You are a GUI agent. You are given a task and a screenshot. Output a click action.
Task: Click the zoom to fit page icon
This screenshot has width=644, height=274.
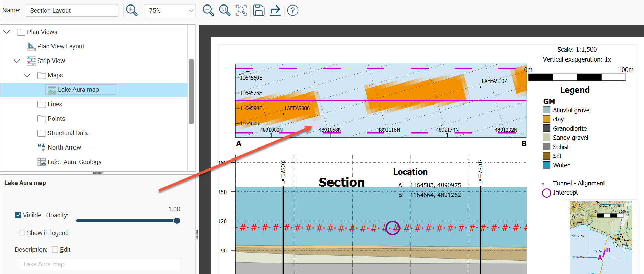pyautogui.click(x=241, y=10)
